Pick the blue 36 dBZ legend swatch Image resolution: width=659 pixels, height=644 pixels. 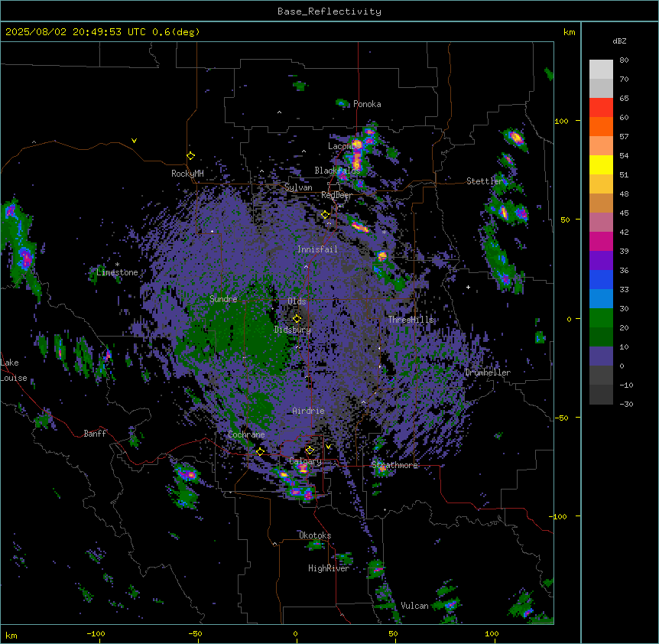(601, 279)
